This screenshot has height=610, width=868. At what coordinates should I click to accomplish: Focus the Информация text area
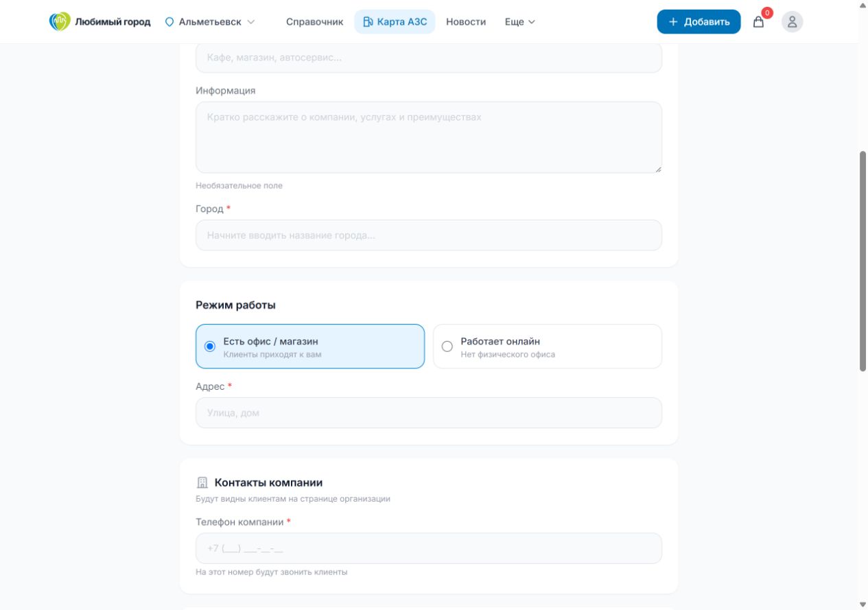click(429, 137)
